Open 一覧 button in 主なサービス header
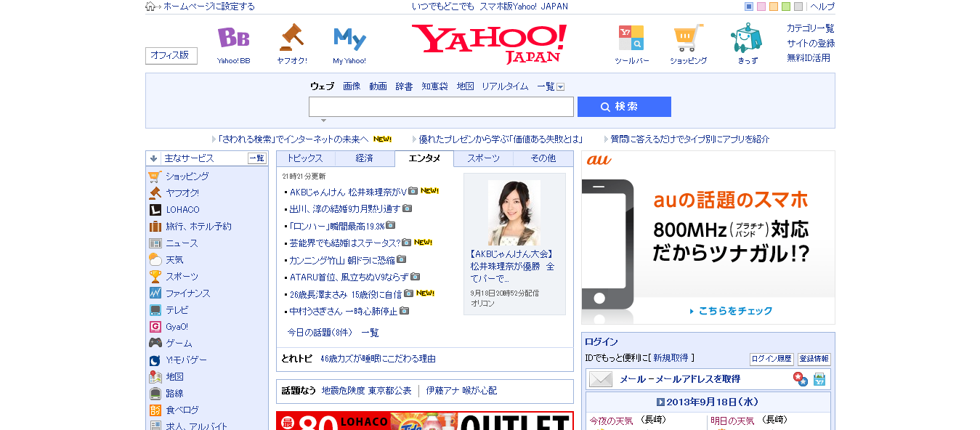The width and height of the screenshot is (980, 430). [257, 158]
